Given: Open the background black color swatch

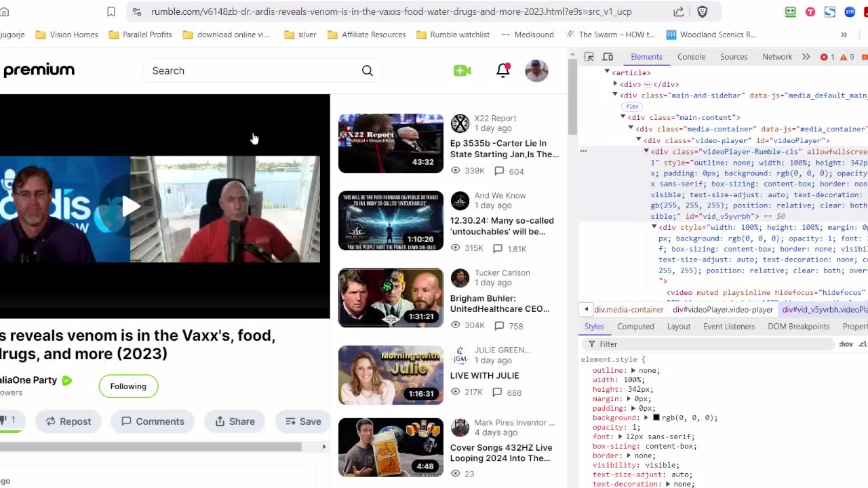Looking at the screenshot, I should 656,418.
